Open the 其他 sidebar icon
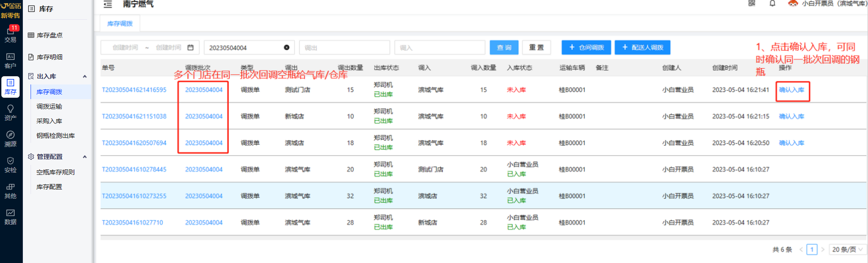Viewport: 868px width, 263px height. click(x=10, y=191)
